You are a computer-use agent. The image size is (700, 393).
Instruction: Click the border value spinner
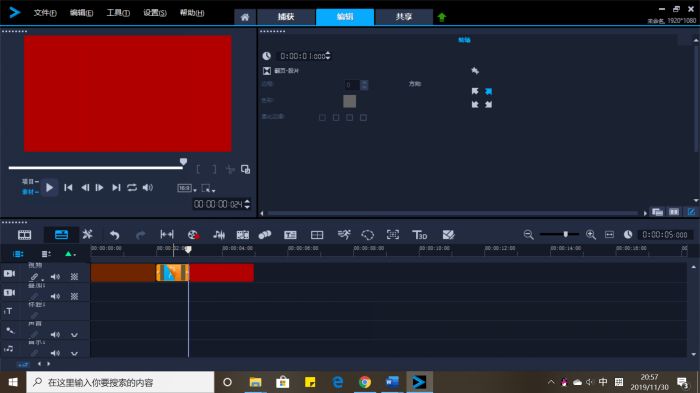click(364, 85)
